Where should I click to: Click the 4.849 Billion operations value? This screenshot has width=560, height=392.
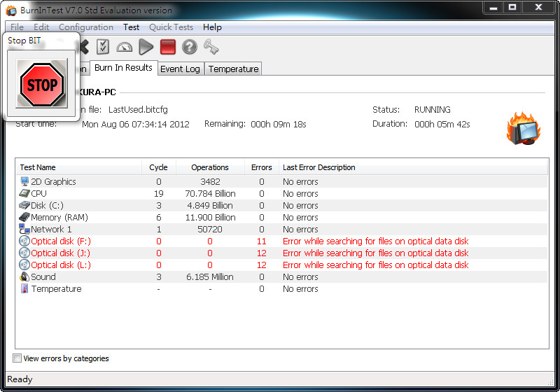[210, 205]
